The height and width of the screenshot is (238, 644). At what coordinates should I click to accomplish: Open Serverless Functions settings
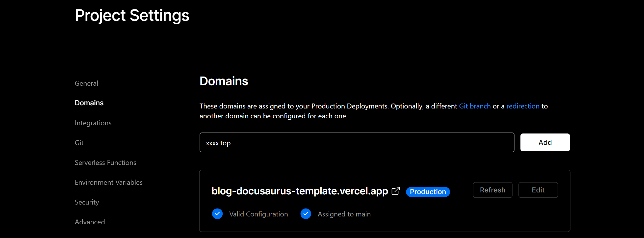(x=105, y=162)
